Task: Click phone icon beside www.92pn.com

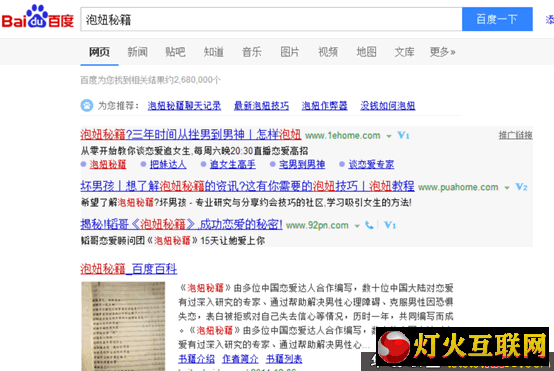Action: (369, 225)
